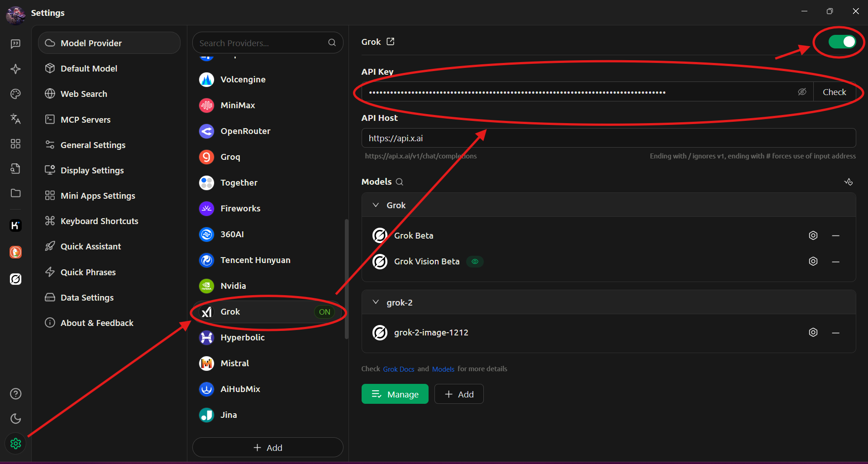Open the agents sparkle icon in sidebar

point(15,69)
